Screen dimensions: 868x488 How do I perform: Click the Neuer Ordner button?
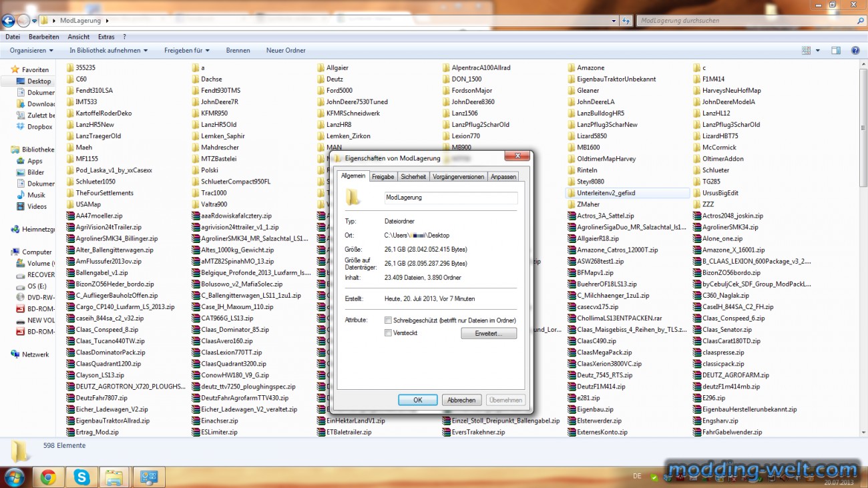[286, 51]
